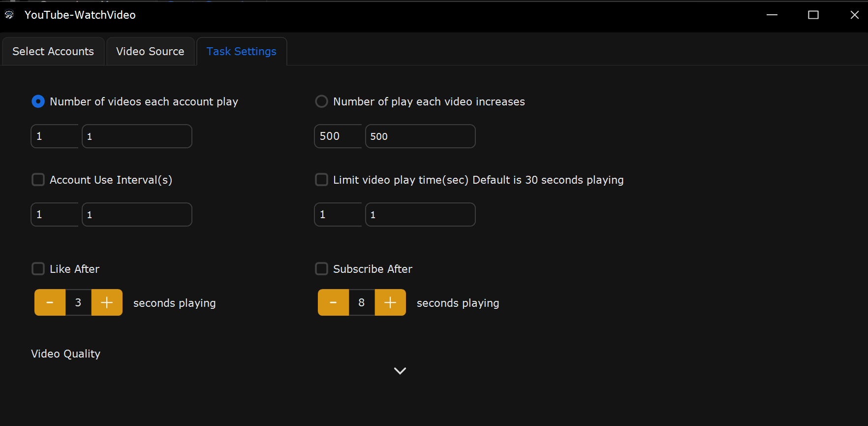This screenshot has height=426, width=868.
Task: Open the Task Settings tab
Action: (x=242, y=51)
